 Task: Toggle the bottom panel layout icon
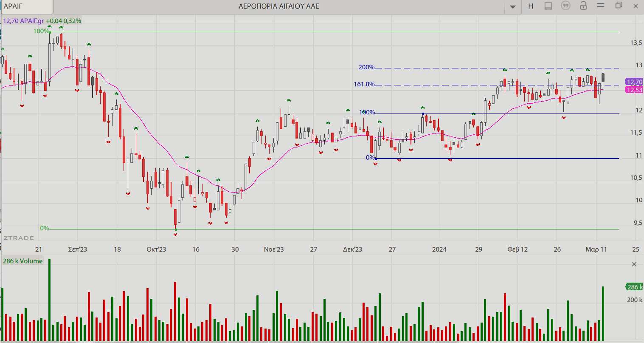[548, 6]
